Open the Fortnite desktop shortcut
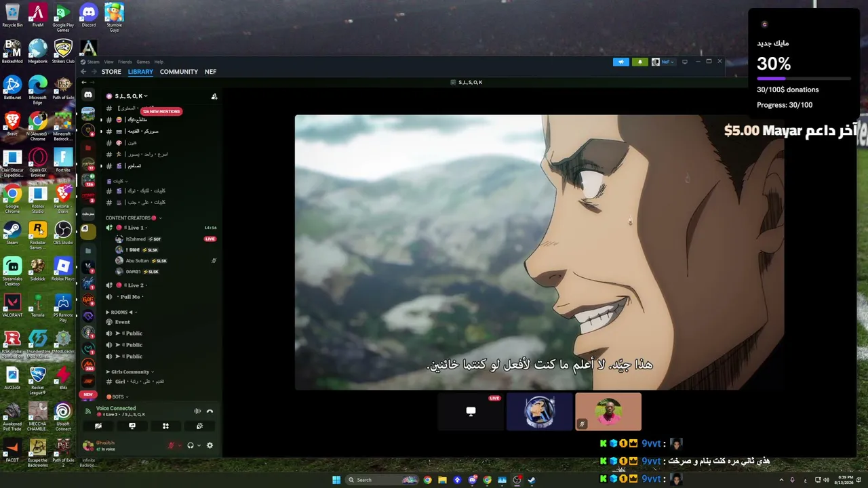Viewport: 868px width, 488px height. click(x=63, y=161)
